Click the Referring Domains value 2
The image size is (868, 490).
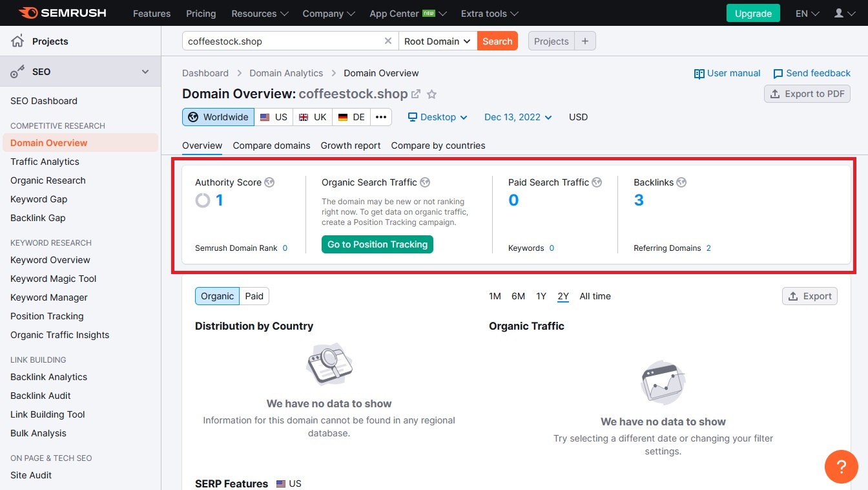(708, 248)
